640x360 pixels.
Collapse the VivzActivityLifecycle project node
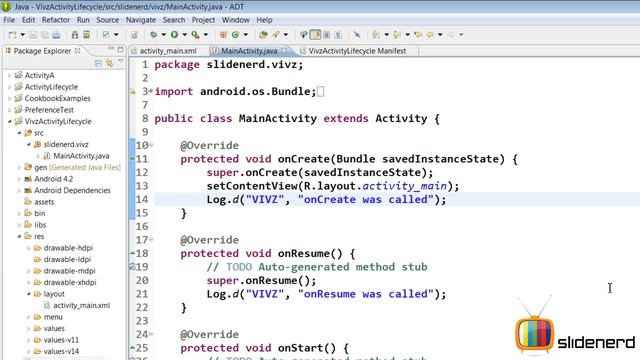[10, 122]
